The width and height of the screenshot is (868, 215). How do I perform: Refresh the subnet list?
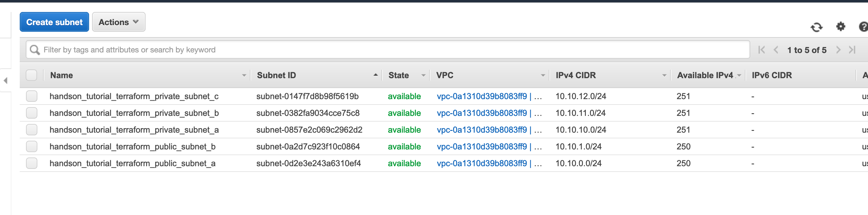pos(817,27)
